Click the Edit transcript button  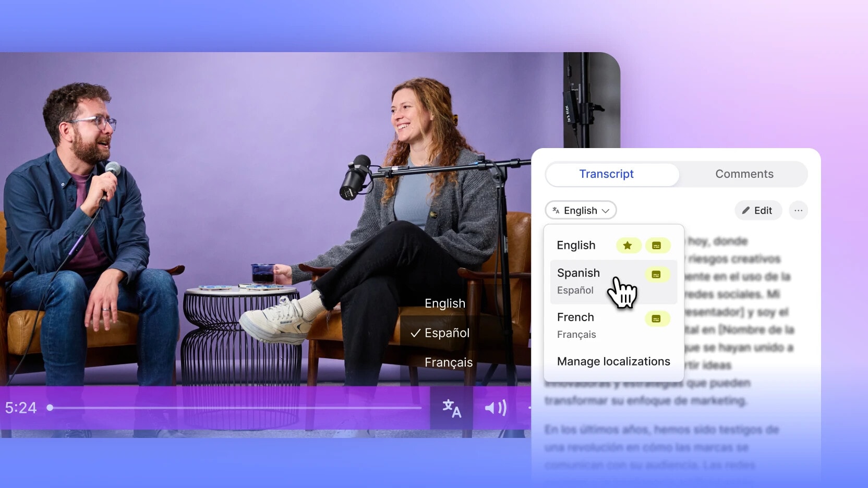click(x=758, y=211)
